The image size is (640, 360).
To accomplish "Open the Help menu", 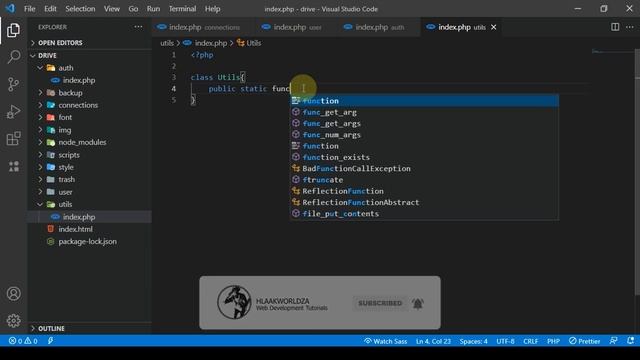I will point(212,9).
